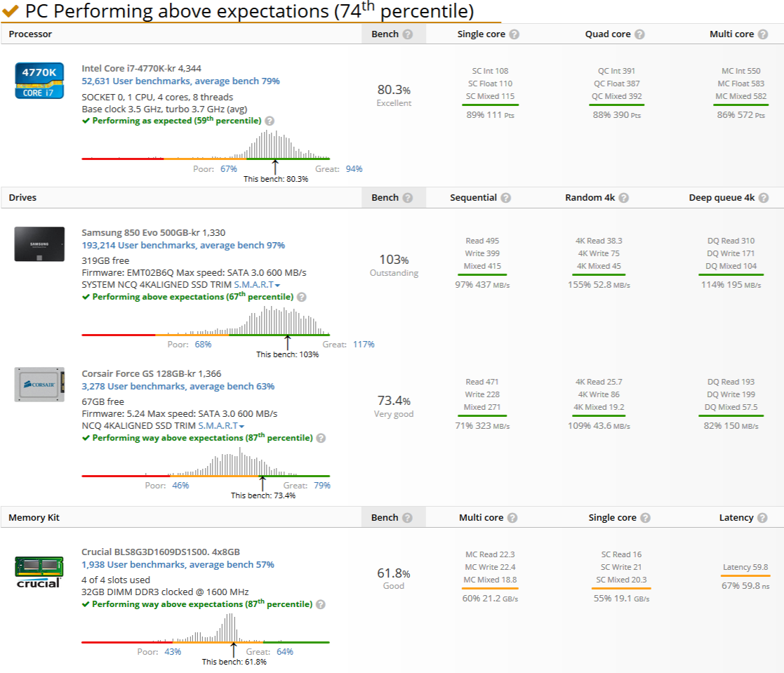Open 193,214 User benchmarks link for Samsung
The image size is (784, 673).
[183, 245]
